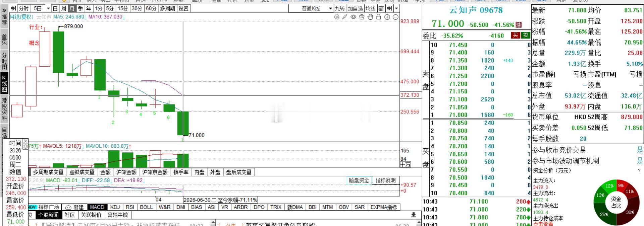Toggle 九转 indicator
The width and height of the screenshot is (644, 226).
[340, 8]
